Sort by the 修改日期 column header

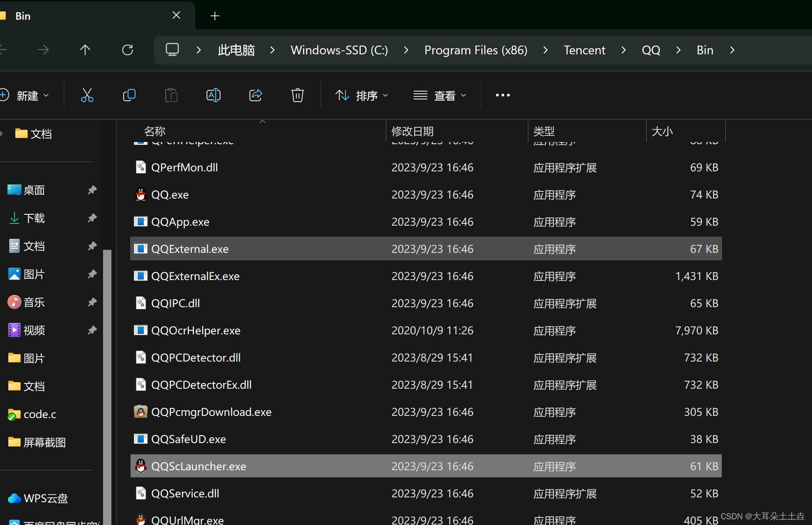point(457,131)
